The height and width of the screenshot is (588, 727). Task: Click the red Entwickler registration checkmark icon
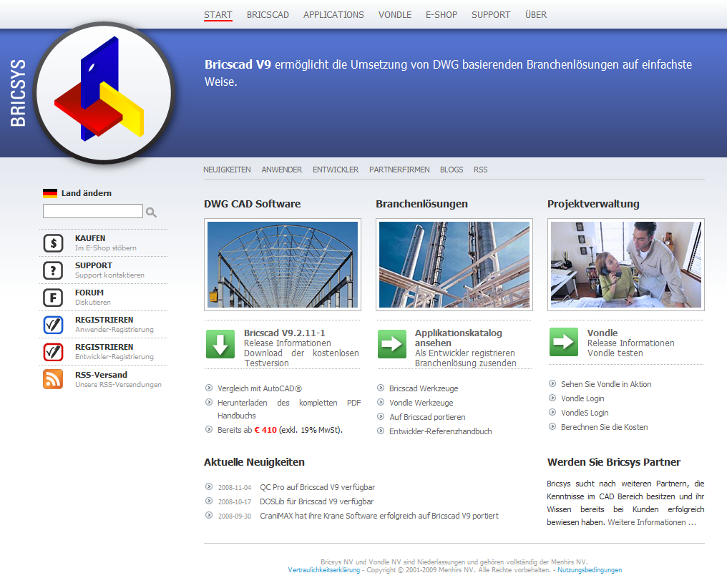tap(54, 352)
